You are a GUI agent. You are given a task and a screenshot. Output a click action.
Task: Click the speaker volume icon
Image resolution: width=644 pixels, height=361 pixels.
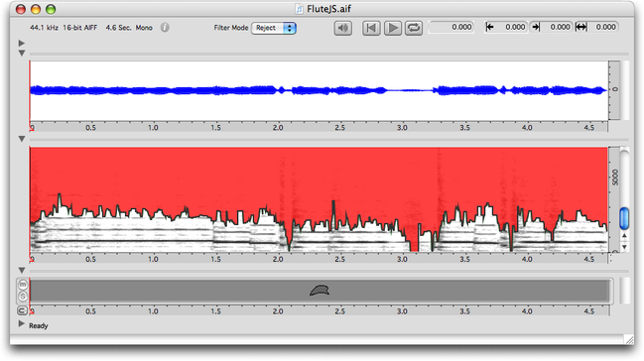pyautogui.click(x=343, y=28)
